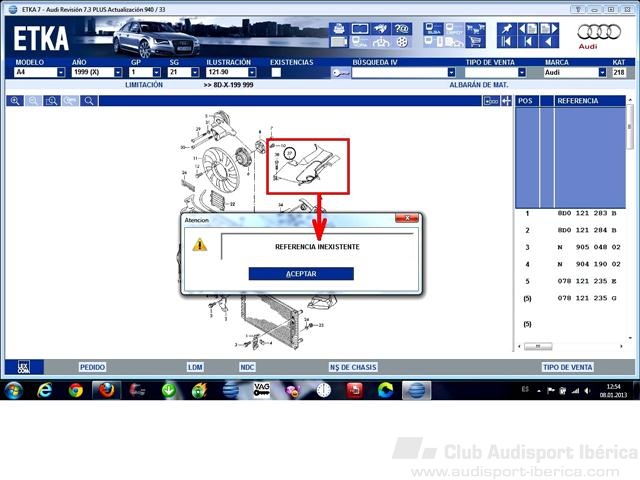
Task: Click the print icon in the ETKA toolbar
Action: 339,29
